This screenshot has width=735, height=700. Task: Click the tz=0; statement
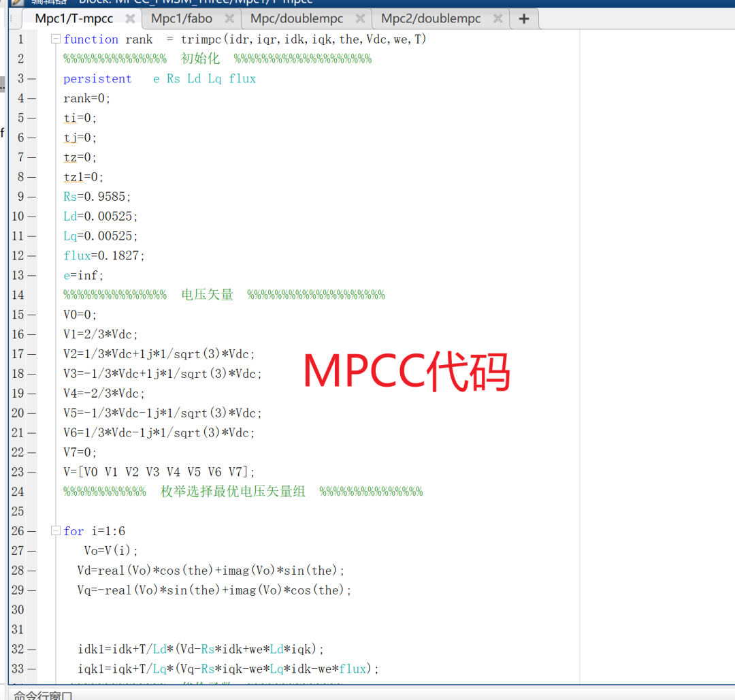(x=80, y=157)
